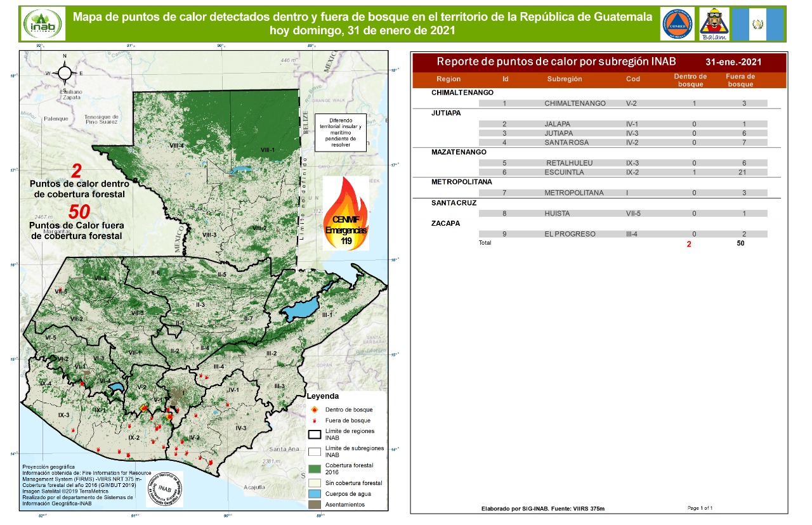The image size is (812, 525).
Task: Click the 'Palenque' place name on the map
Action: pos(55,119)
